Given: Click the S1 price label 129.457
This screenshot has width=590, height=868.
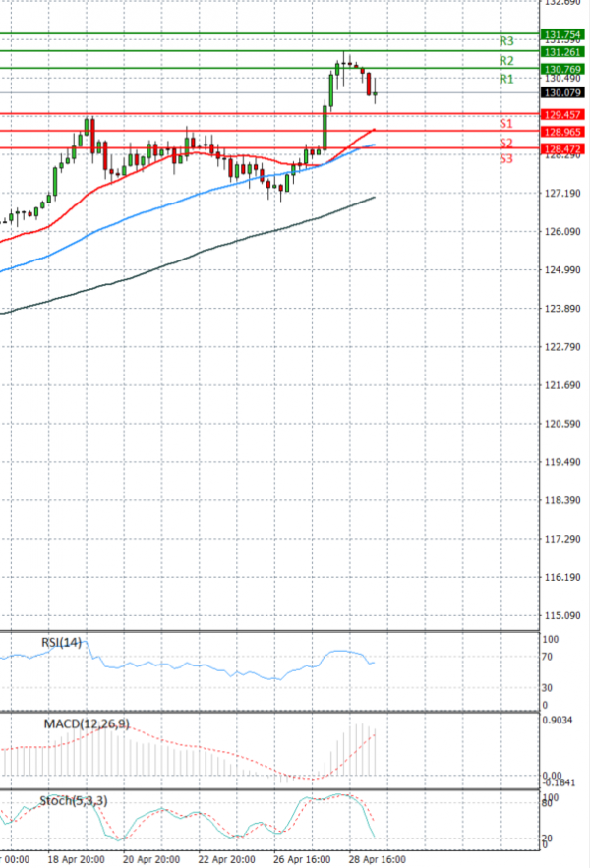Looking at the screenshot, I should point(562,115).
